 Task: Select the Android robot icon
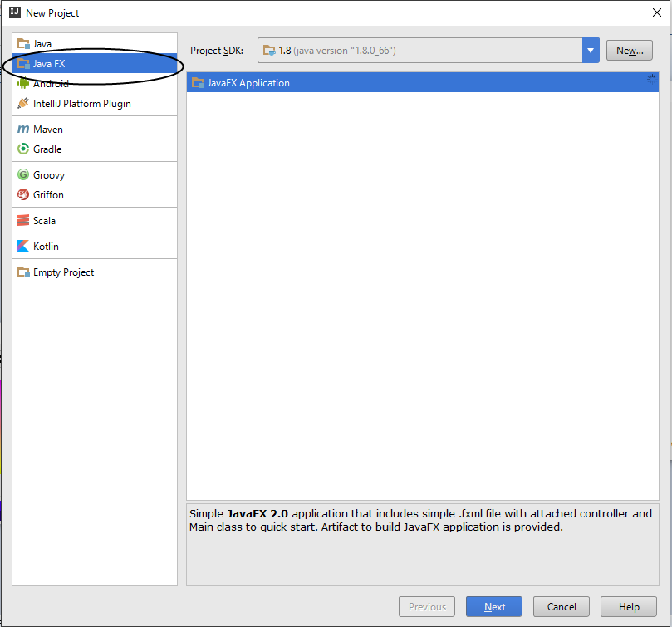23,84
